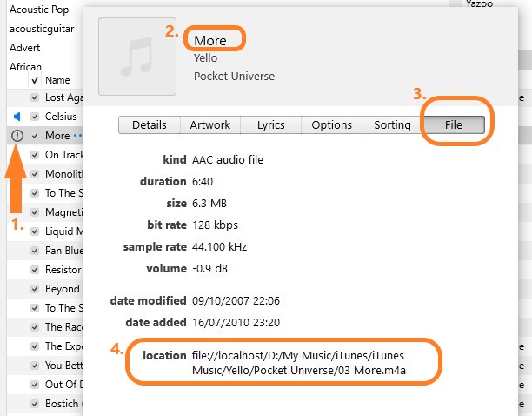Select Yazoo in the artist column
The width and height of the screenshot is (532, 416).
tap(479, 3)
